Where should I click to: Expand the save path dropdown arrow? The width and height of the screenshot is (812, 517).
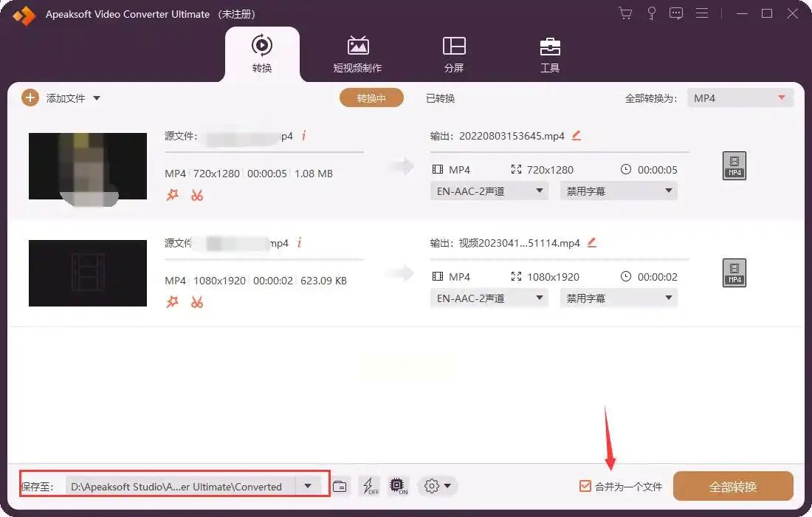coord(308,486)
